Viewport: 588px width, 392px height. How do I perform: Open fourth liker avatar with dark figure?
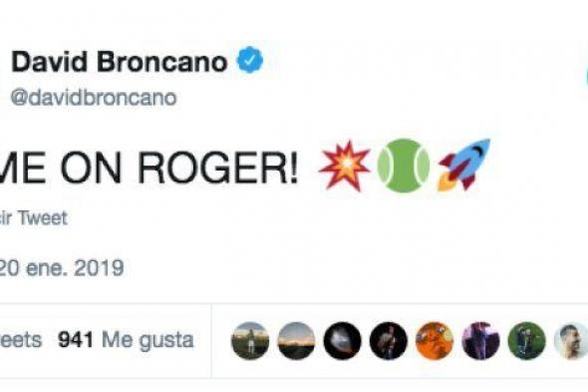click(x=389, y=341)
